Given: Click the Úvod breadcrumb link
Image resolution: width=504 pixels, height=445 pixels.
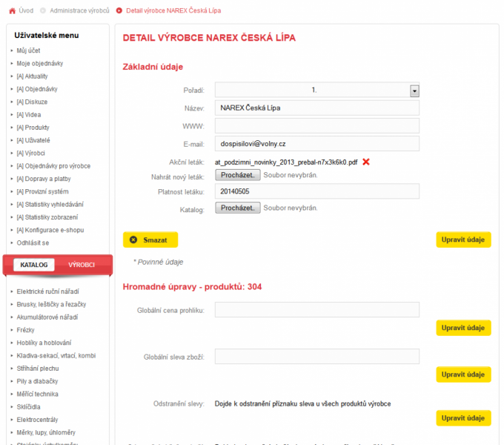Looking at the screenshot, I should pyautogui.click(x=26, y=10).
